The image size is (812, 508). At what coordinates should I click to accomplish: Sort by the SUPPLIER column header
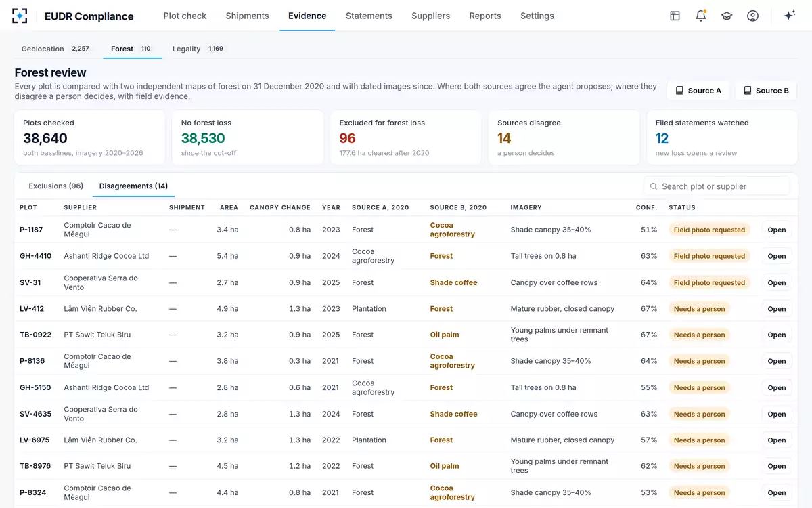[x=81, y=207]
